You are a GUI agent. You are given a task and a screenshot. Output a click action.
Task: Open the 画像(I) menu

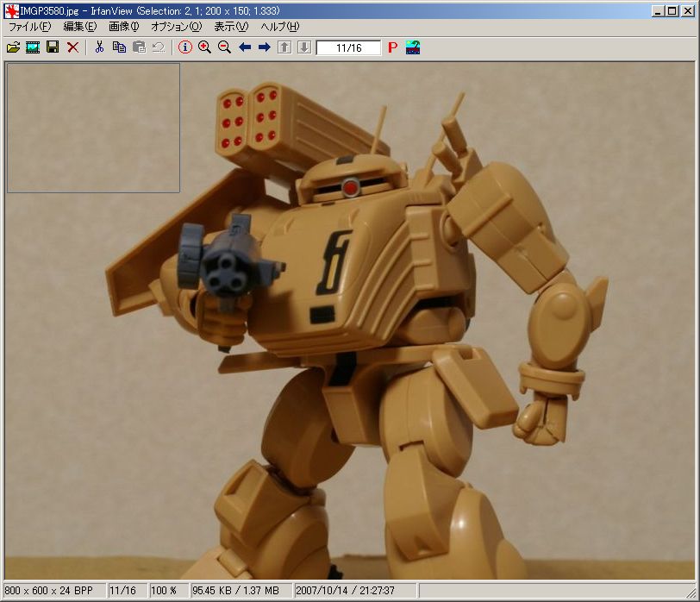[123, 27]
